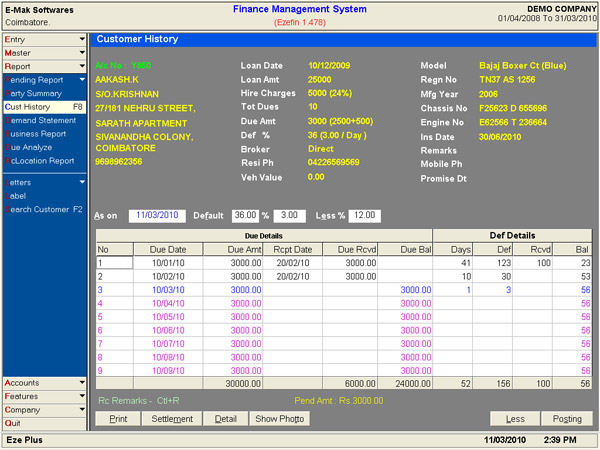Screen dimensions: 600x450
Task: Select the row 1 No cell
Action: [114, 263]
